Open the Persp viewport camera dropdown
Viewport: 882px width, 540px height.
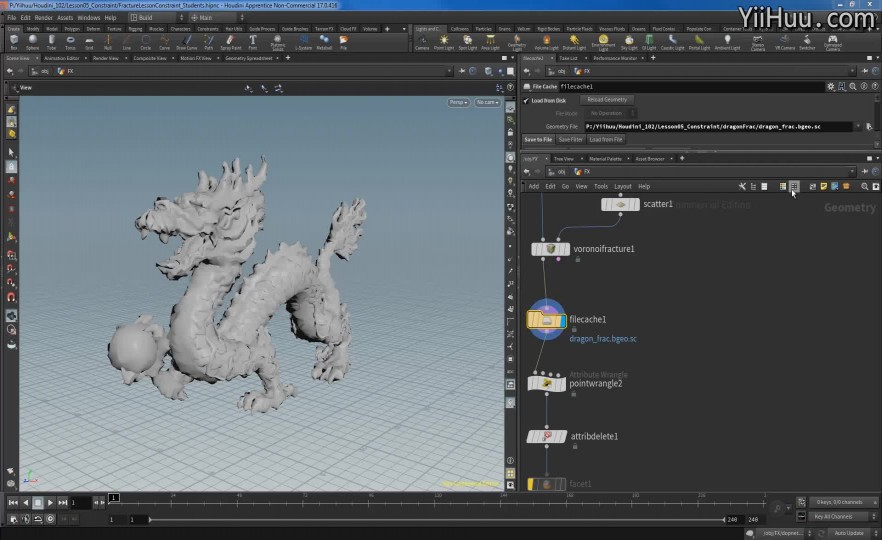pos(458,102)
